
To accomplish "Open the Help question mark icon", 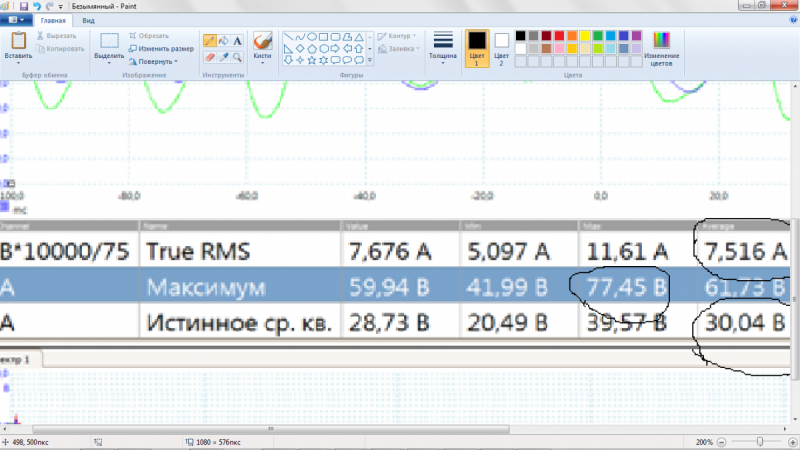I will (x=791, y=20).
